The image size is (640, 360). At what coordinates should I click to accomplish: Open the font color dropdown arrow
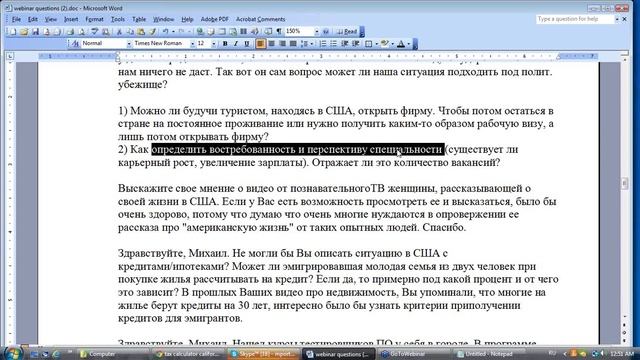pyautogui.click(x=409, y=43)
